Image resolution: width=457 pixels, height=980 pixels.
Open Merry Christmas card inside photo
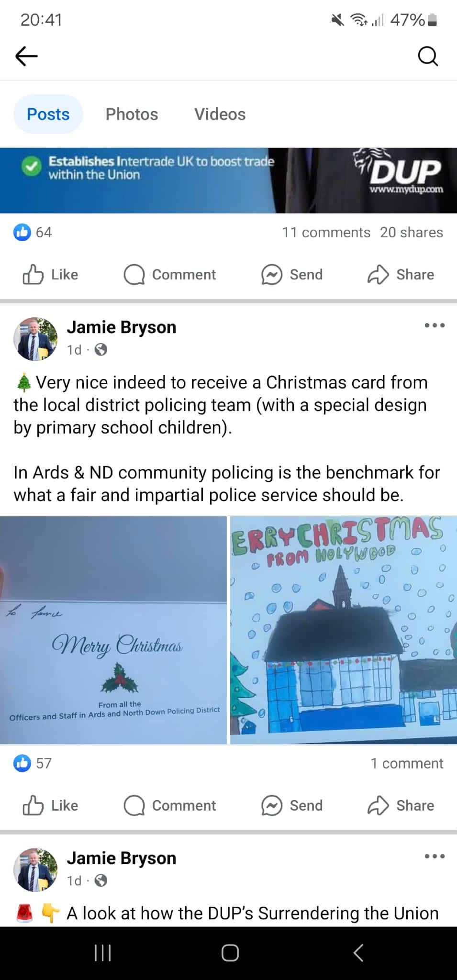[x=113, y=630]
